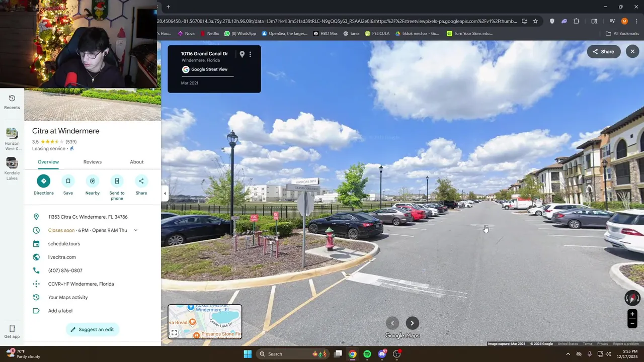Go to the previous Street View image
This screenshot has height=362, width=644.
coord(392,323)
